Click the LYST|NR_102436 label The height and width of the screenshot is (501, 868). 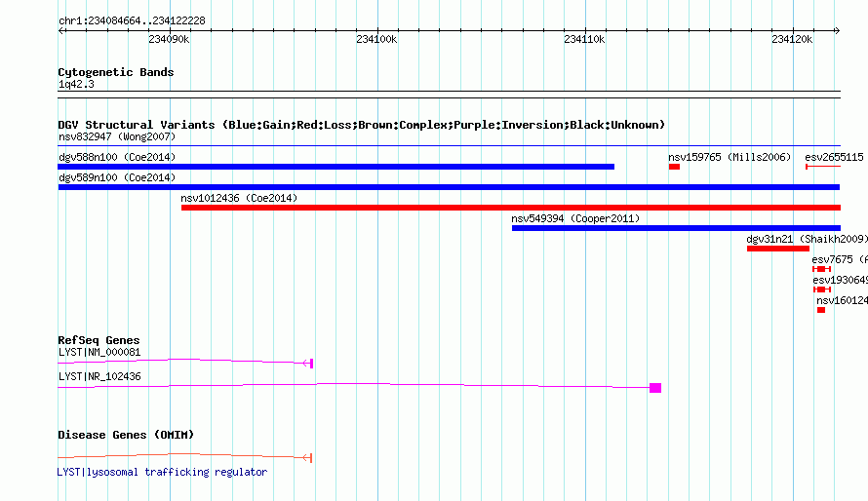pyautogui.click(x=99, y=376)
